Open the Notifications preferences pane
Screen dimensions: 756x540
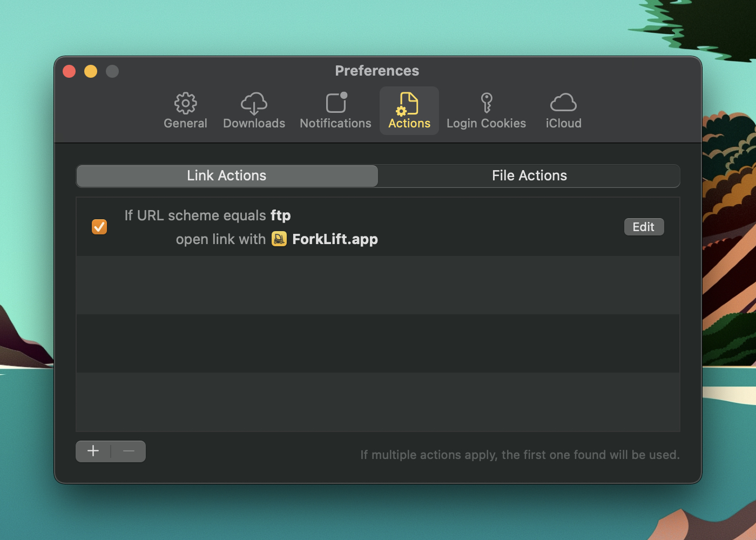335,111
